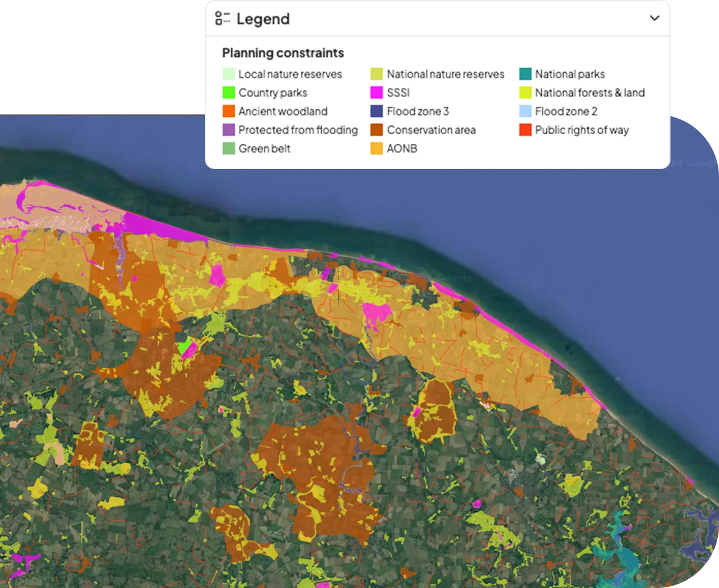Click the Legend title text

coord(263,19)
